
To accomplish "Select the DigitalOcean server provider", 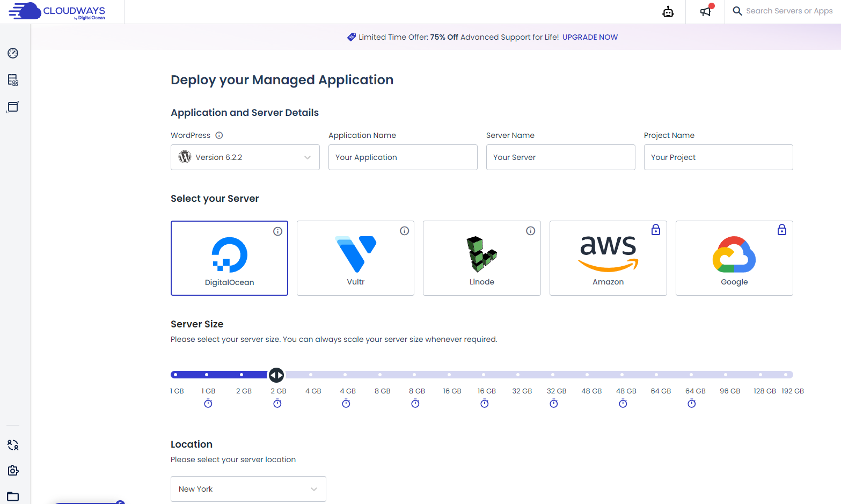I will 229,258.
